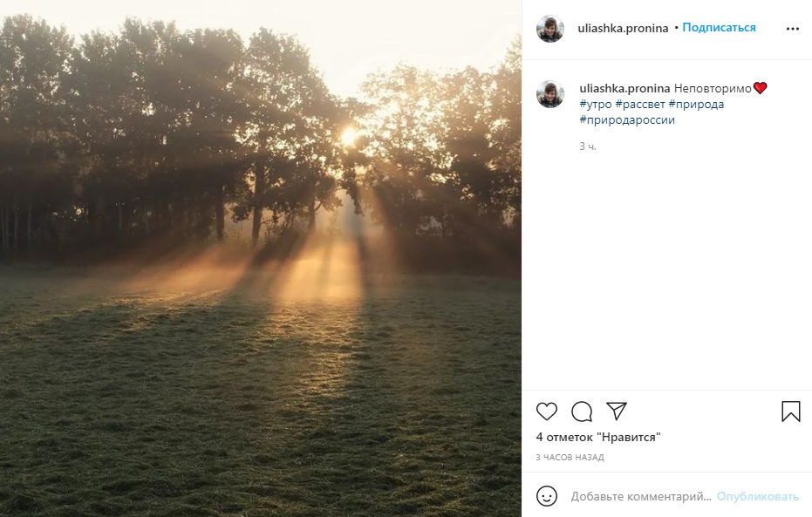
Task: Open the #рассвет hashtag
Action: [639, 104]
